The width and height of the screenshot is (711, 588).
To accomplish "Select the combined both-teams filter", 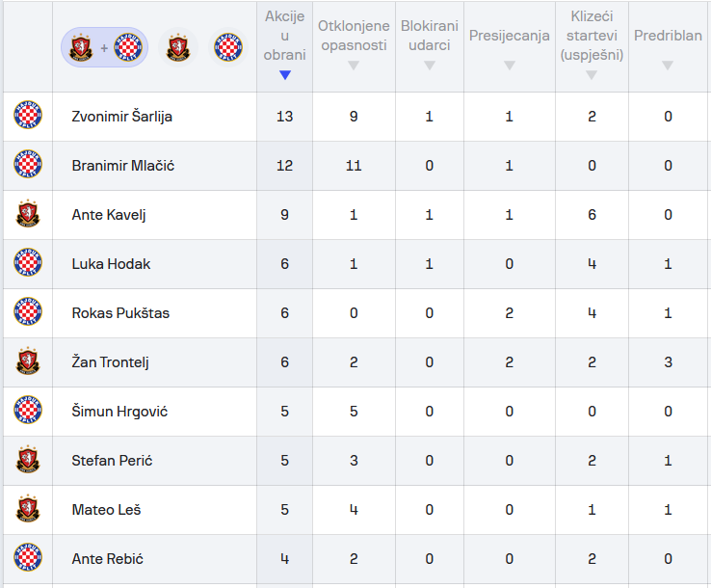I will coord(104,46).
